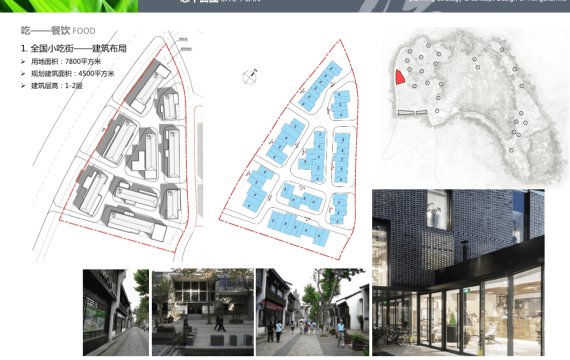This screenshot has width=570, height=360.
Task: Click the long blue building at plan bottom
Action: [x=298, y=228]
